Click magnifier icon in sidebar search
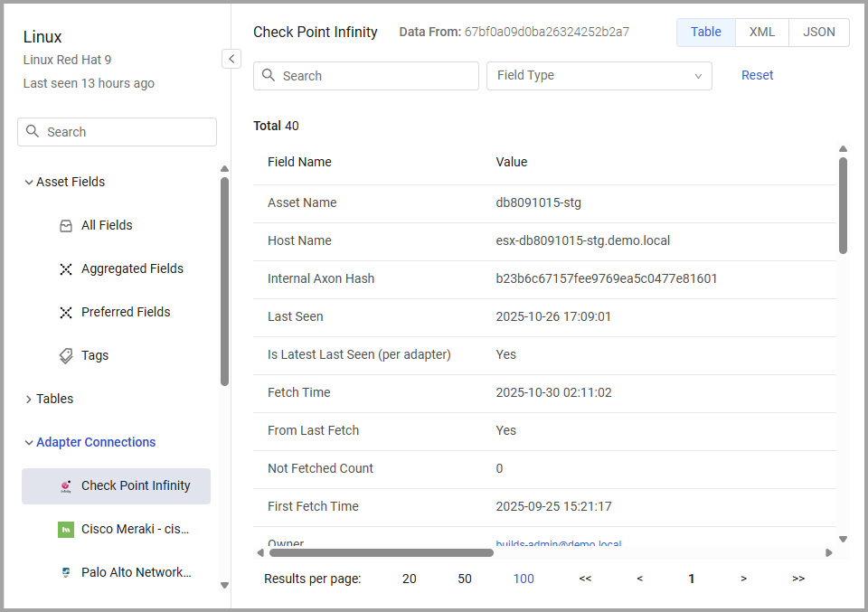 pyautogui.click(x=33, y=131)
